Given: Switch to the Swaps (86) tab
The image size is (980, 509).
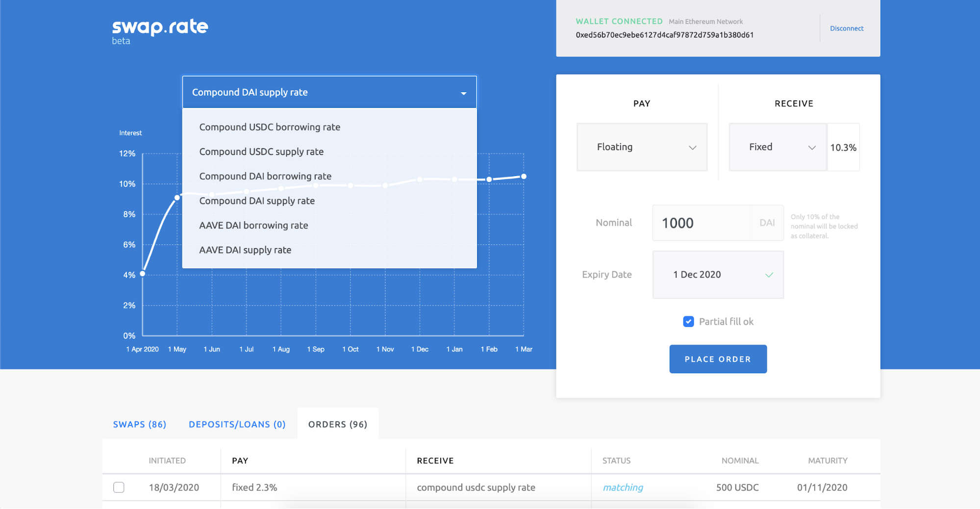Looking at the screenshot, I should (140, 424).
